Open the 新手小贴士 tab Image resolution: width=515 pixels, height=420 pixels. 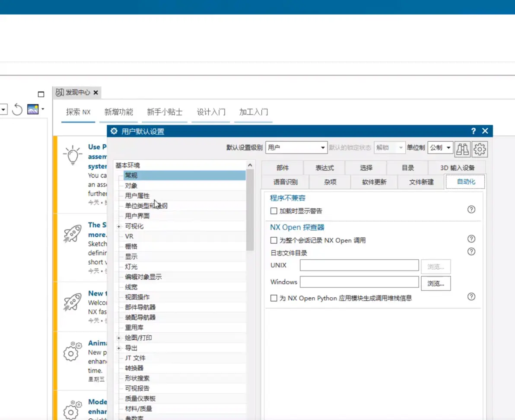pos(165,112)
